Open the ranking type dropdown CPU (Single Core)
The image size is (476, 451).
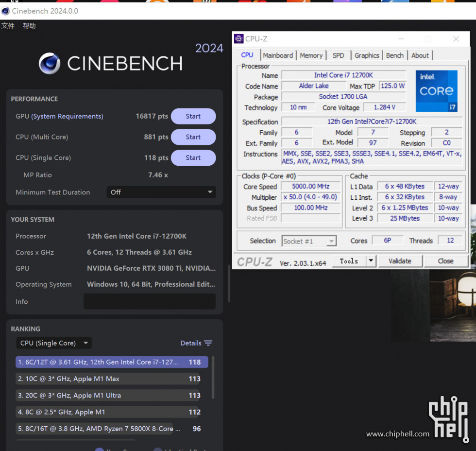click(54, 343)
